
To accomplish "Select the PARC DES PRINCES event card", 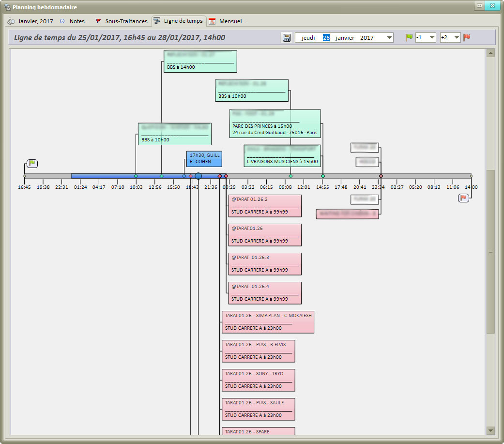I will 275,124.
